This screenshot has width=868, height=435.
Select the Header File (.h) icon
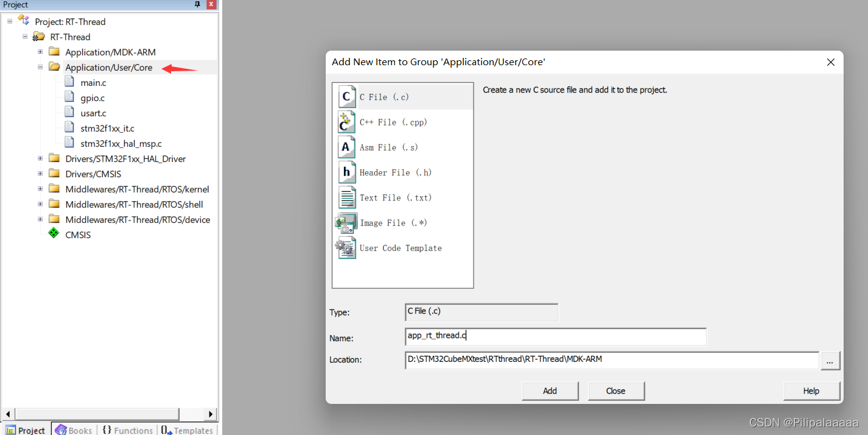point(347,172)
